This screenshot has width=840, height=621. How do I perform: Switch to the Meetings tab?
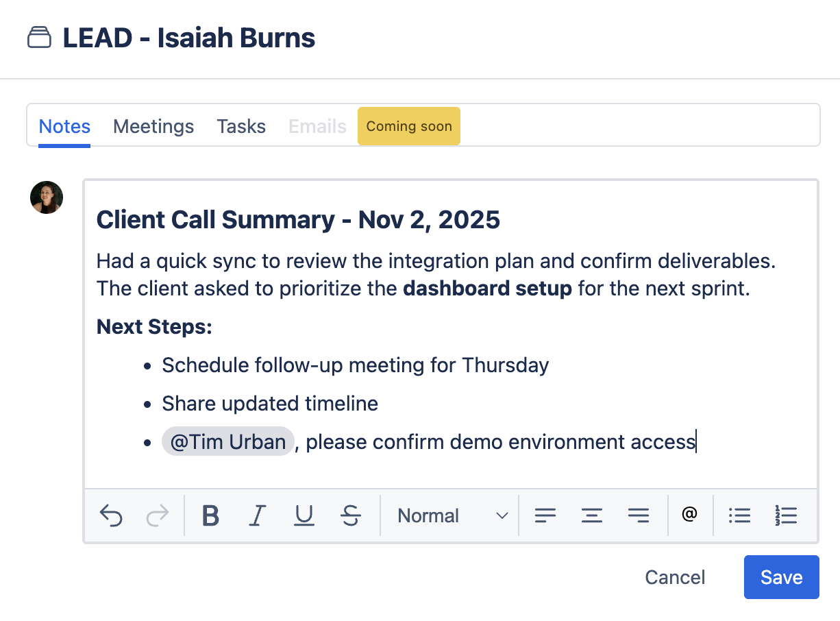153,126
